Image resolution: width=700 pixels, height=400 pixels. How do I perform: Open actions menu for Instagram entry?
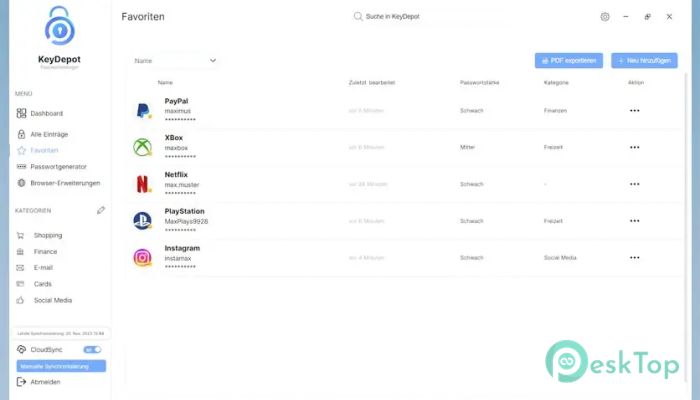634,258
